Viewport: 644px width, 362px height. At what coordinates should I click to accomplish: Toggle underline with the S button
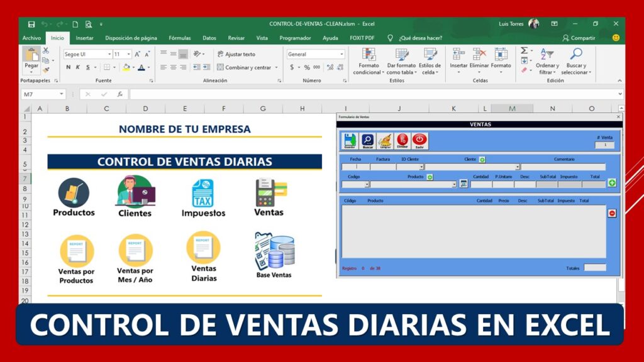(x=87, y=66)
